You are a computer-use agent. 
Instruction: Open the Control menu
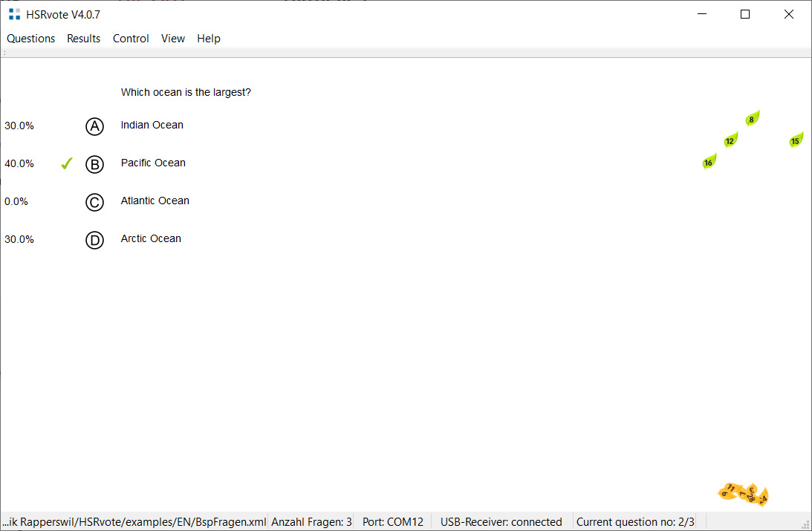pos(131,39)
